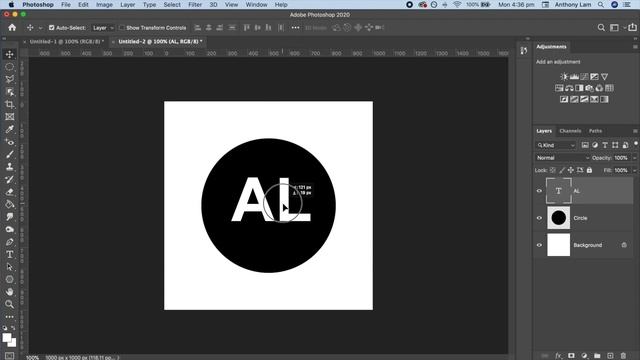Select the History Brush tool
This screenshot has width=640, height=360.
[9, 179]
